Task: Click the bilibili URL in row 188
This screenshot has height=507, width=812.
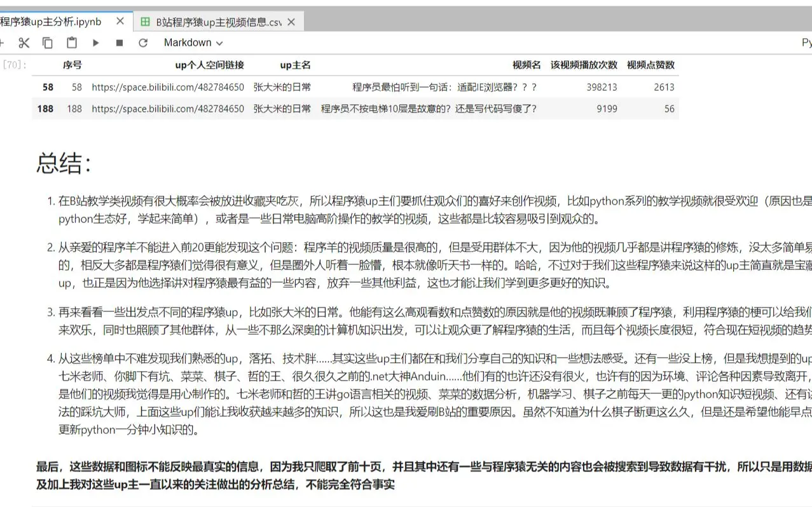Action: (168, 109)
